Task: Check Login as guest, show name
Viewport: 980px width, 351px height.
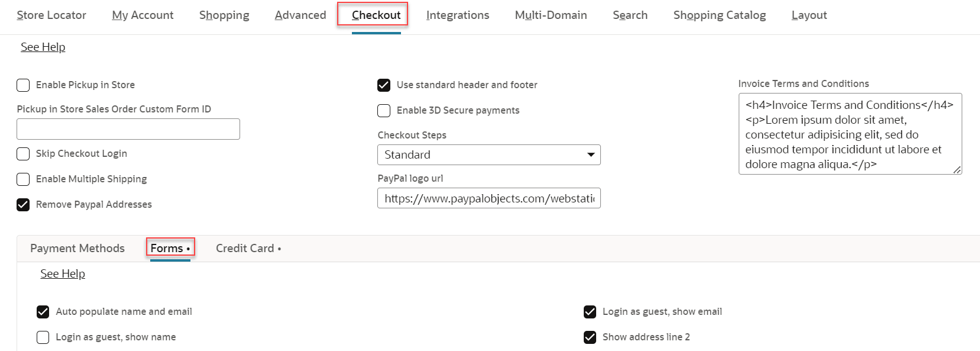Action: [x=43, y=337]
